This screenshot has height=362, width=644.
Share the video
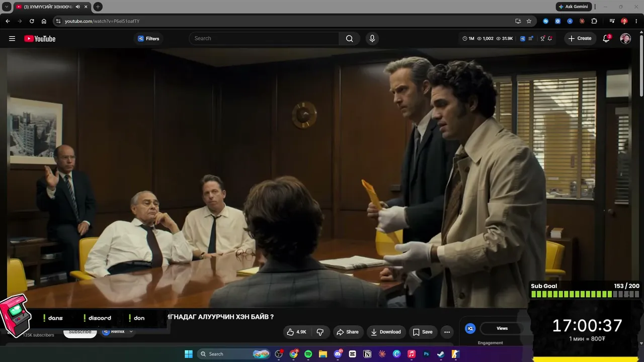click(x=348, y=332)
